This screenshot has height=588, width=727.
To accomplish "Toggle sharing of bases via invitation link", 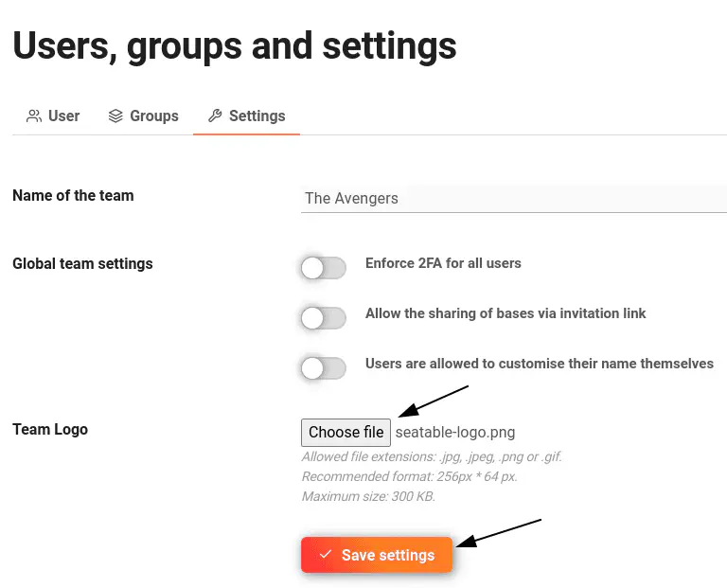I will 323,318.
